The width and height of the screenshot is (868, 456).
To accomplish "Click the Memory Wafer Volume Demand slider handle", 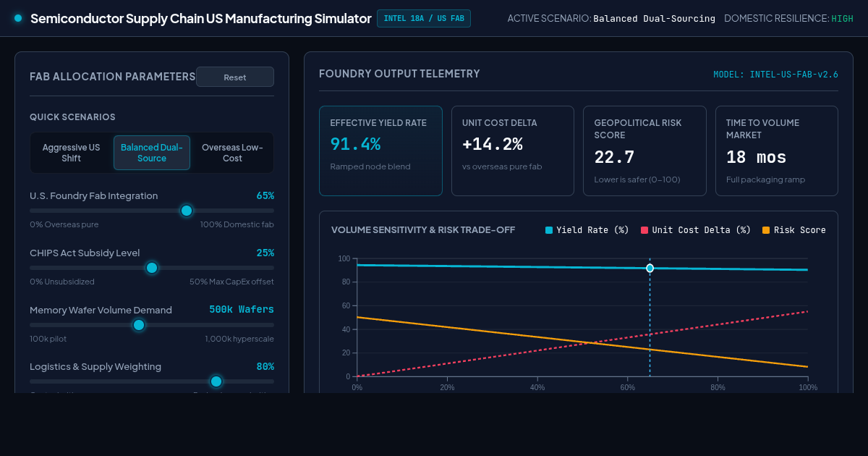I will [139, 325].
